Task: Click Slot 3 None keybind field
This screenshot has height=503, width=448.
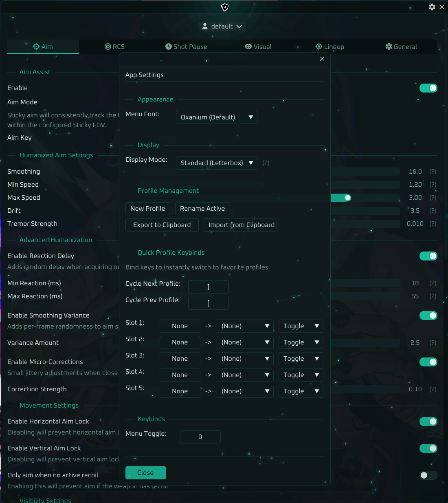Action: pyautogui.click(x=180, y=359)
